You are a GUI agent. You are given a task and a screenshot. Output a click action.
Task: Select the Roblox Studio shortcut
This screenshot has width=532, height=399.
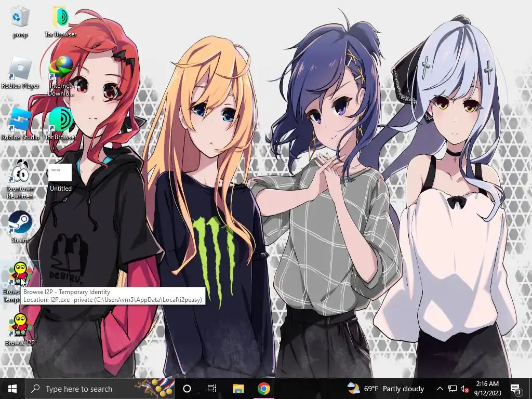tap(20, 124)
